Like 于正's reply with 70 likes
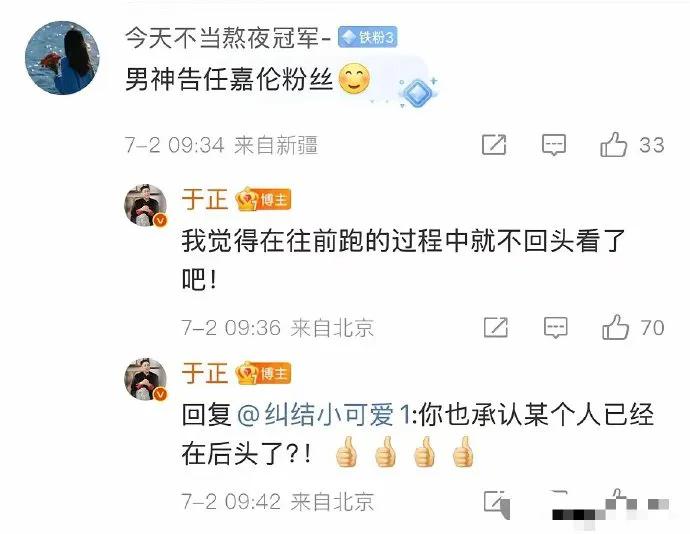The width and height of the screenshot is (690, 534). 615,327
